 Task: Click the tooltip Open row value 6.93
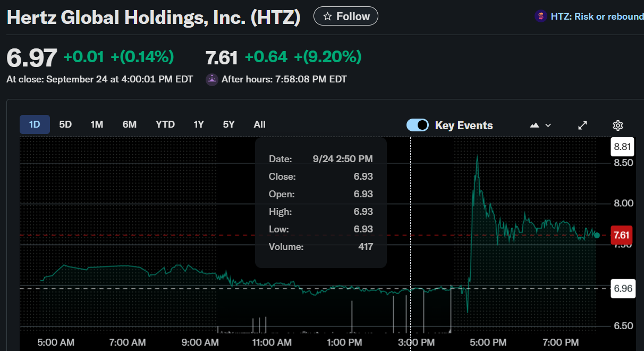(x=363, y=194)
